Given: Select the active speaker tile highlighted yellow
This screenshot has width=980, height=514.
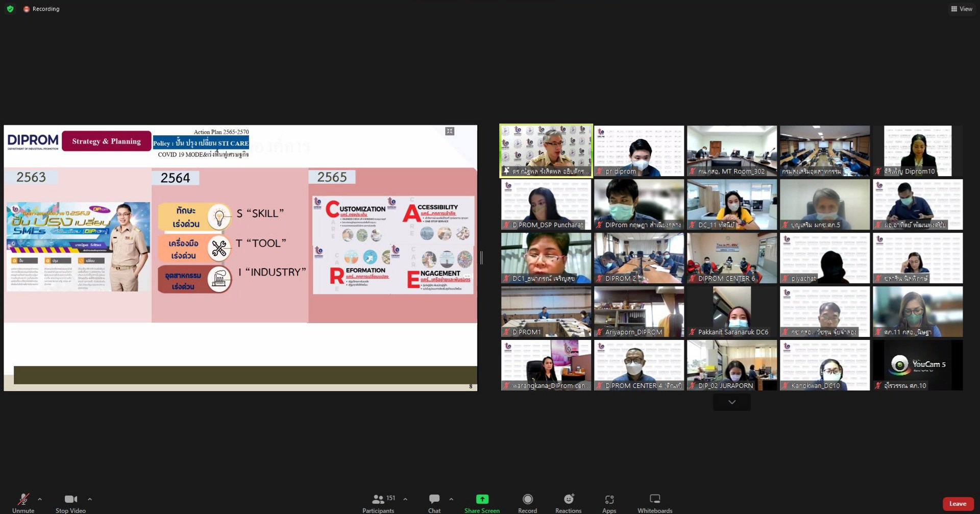Looking at the screenshot, I should 546,151.
